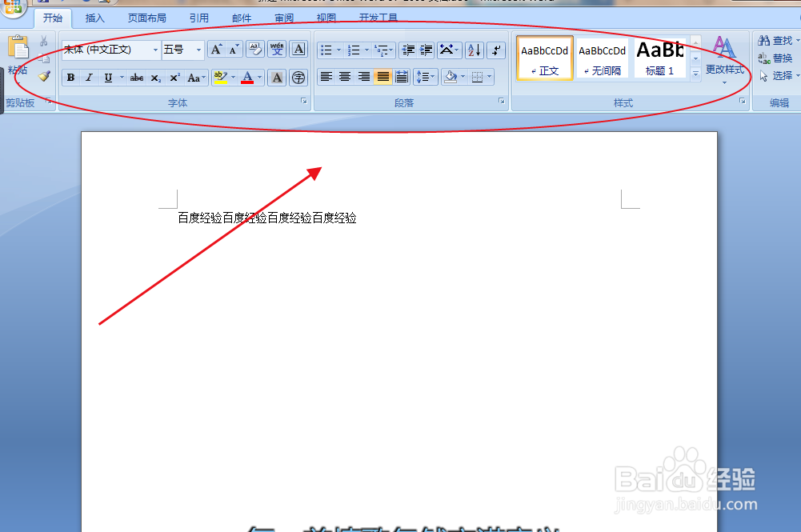Open Asian Layout text direction tool
The image size is (801, 532).
pos(449,50)
